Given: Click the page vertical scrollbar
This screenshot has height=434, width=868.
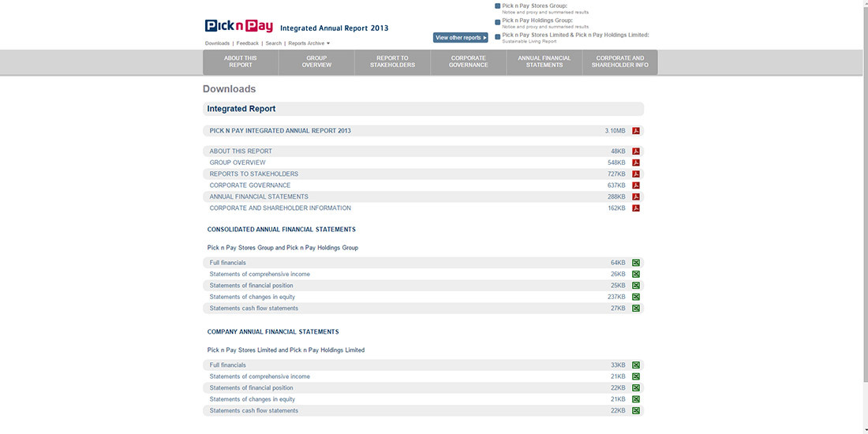Looking at the screenshot, I should click(865, 194).
